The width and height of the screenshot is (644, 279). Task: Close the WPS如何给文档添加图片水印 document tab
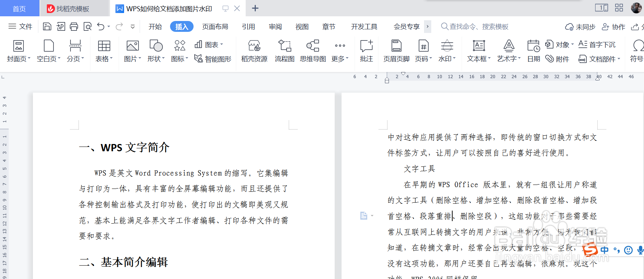click(x=237, y=8)
